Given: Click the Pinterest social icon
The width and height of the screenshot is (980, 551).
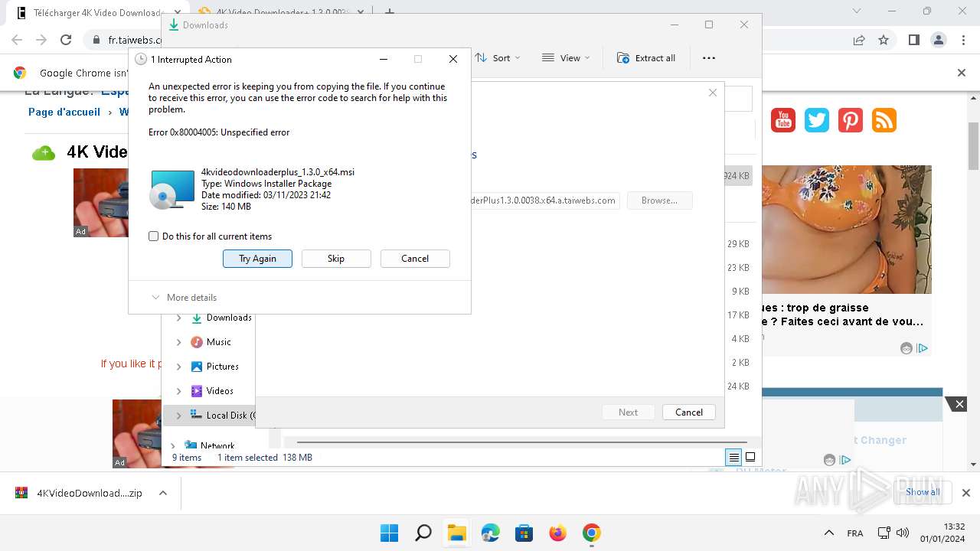Looking at the screenshot, I should point(850,120).
